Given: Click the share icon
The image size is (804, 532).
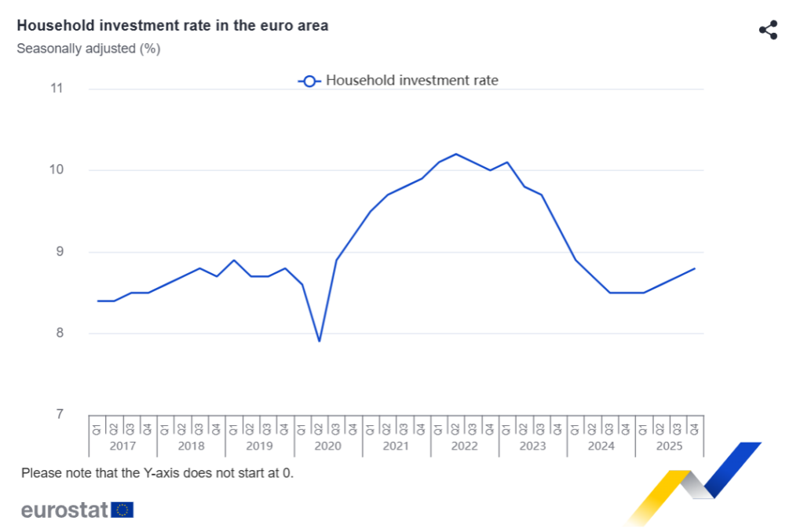Looking at the screenshot, I should (768, 31).
